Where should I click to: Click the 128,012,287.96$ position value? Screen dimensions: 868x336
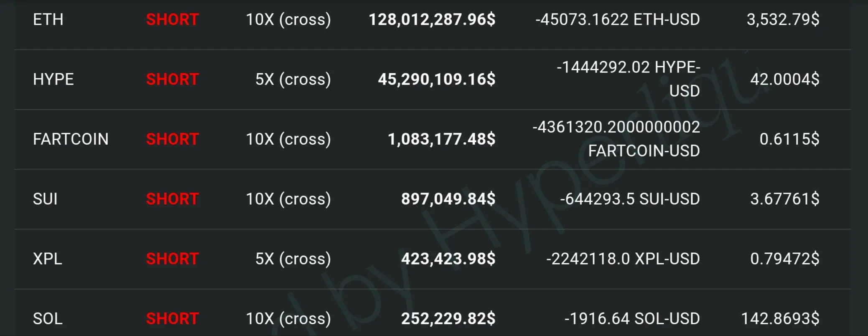pyautogui.click(x=432, y=20)
